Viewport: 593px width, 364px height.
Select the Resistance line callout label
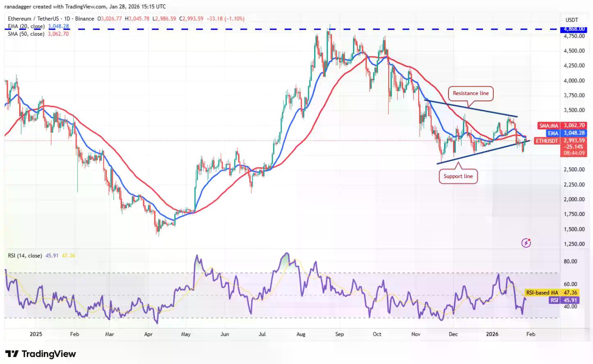coord(470,93)
